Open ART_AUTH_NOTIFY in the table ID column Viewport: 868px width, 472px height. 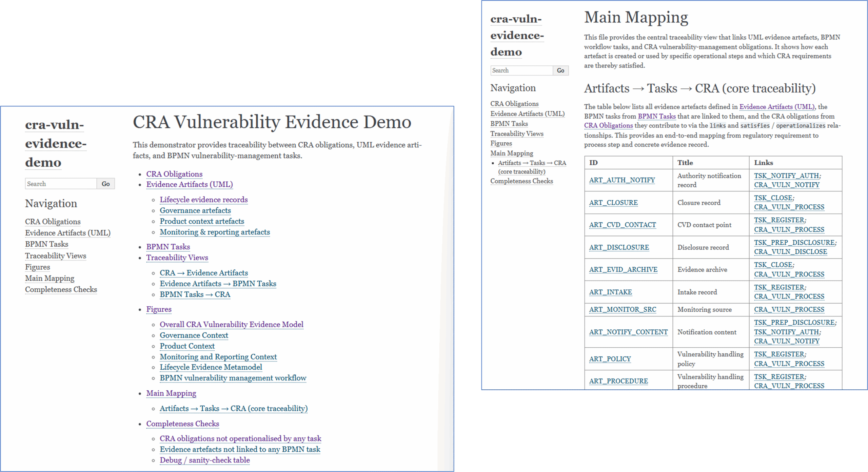[622, 180]
